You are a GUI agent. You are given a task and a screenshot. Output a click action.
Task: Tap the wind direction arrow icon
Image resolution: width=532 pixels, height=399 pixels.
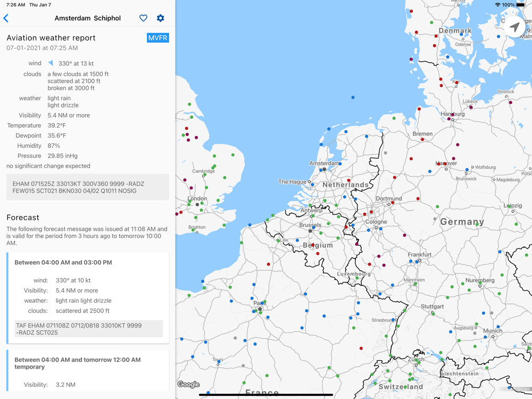tap(51, 63)
